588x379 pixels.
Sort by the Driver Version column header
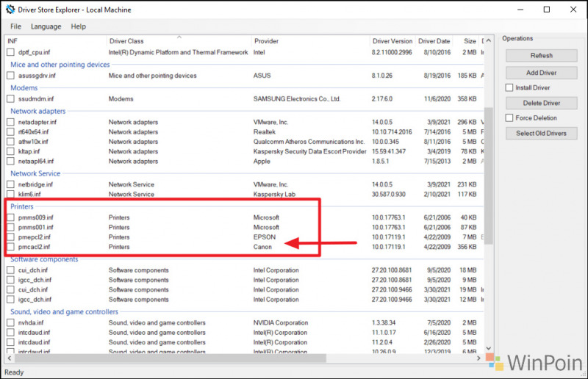[392, 41]
